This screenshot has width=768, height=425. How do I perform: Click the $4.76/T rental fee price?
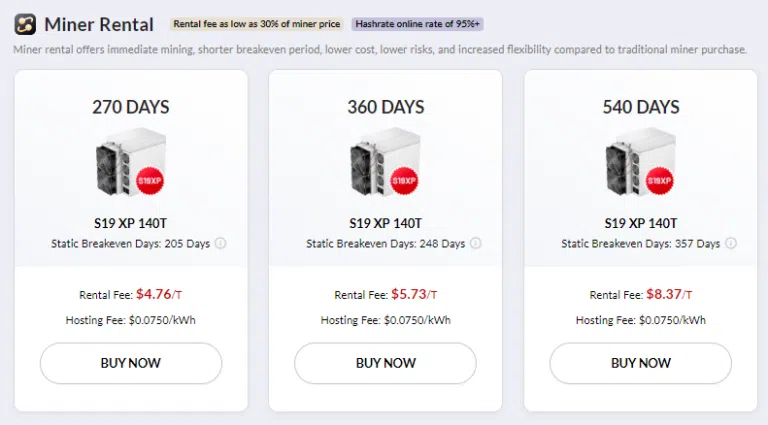(160, 294)
